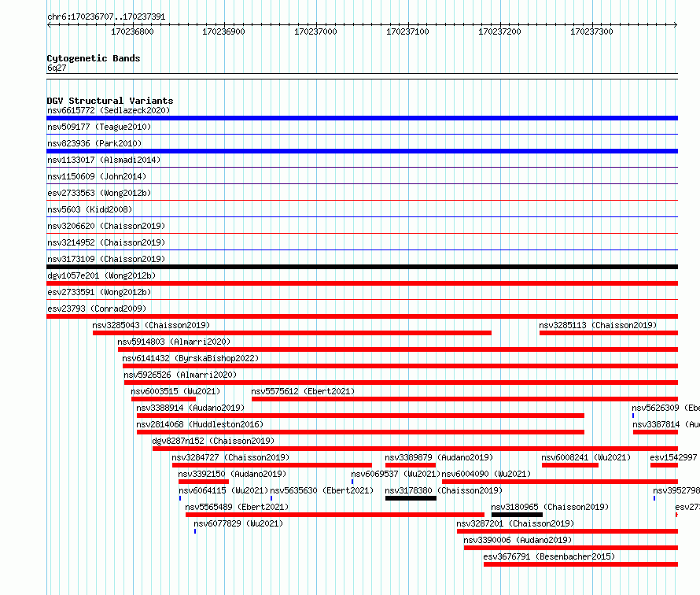Select nsv3287201 (Chaisson2019) label
The width and height of the screenshot is (700, 595).
click(x=515, y=523)
